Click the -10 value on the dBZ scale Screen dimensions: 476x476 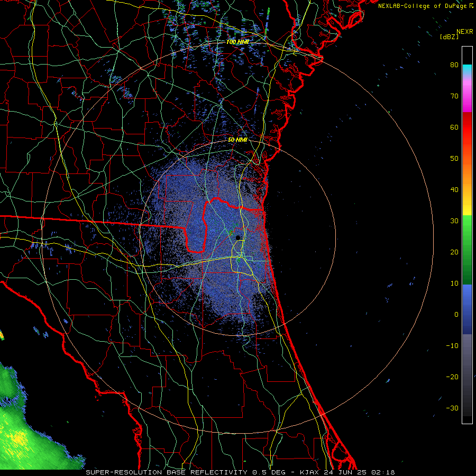[452, 346]
